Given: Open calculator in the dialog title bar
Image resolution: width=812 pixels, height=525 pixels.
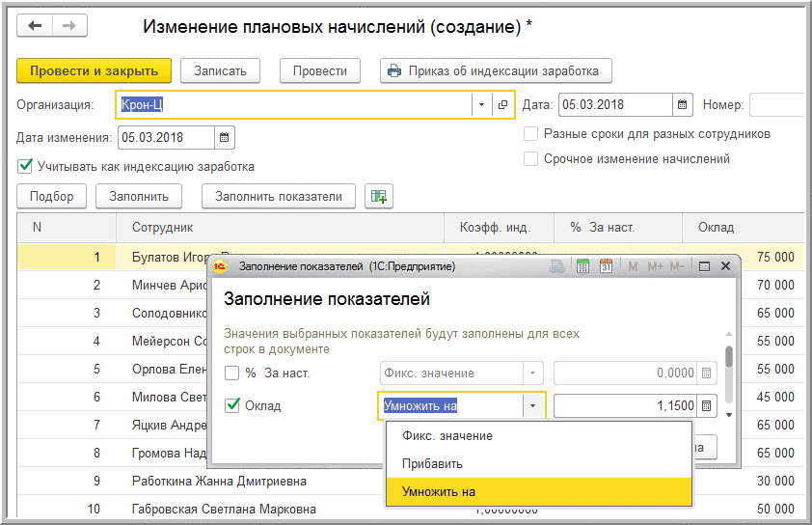Looking at the screenshot, I should pos(582,266).
